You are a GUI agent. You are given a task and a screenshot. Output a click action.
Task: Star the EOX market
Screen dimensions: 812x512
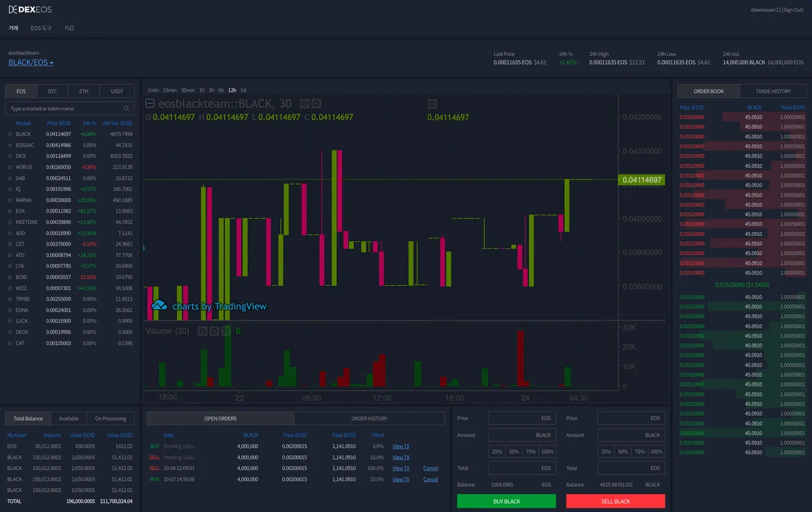(x=10, y=211)
